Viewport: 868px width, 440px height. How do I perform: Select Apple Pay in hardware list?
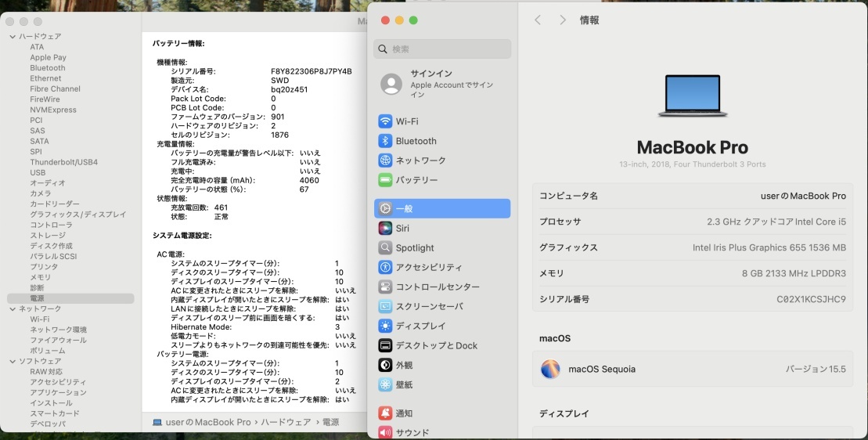(x=49, y=58)
